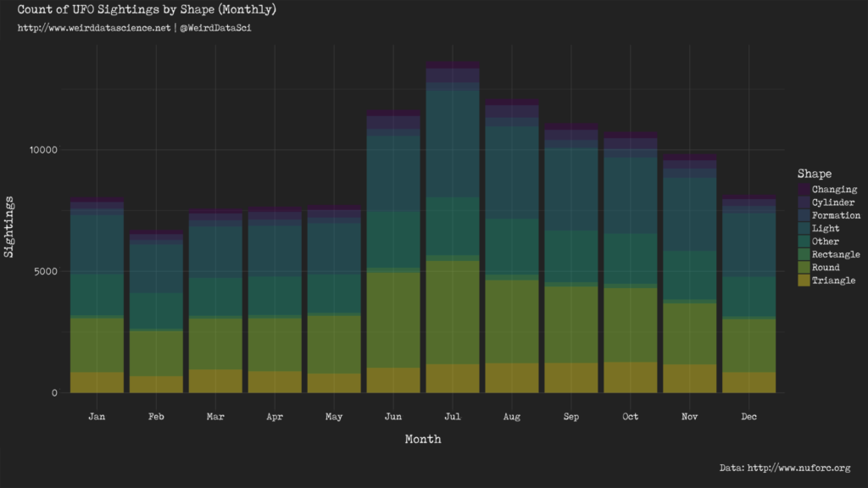Click the October bar's Triangle segment
This screenshot has height=488, width=868.
[x=630, y=377]
